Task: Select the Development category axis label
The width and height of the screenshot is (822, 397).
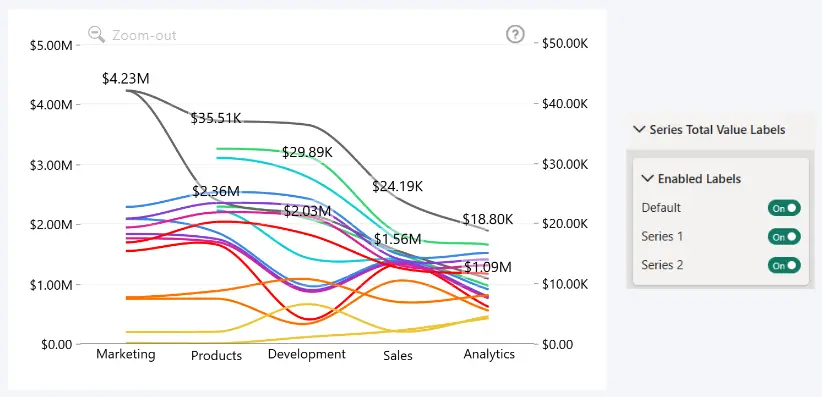Action: point(307,354)
